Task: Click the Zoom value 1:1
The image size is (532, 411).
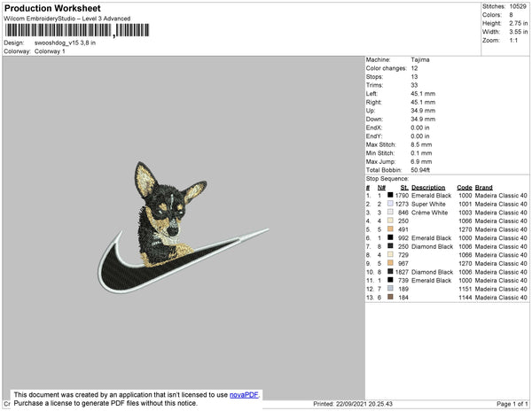Action: pos(513,41)
